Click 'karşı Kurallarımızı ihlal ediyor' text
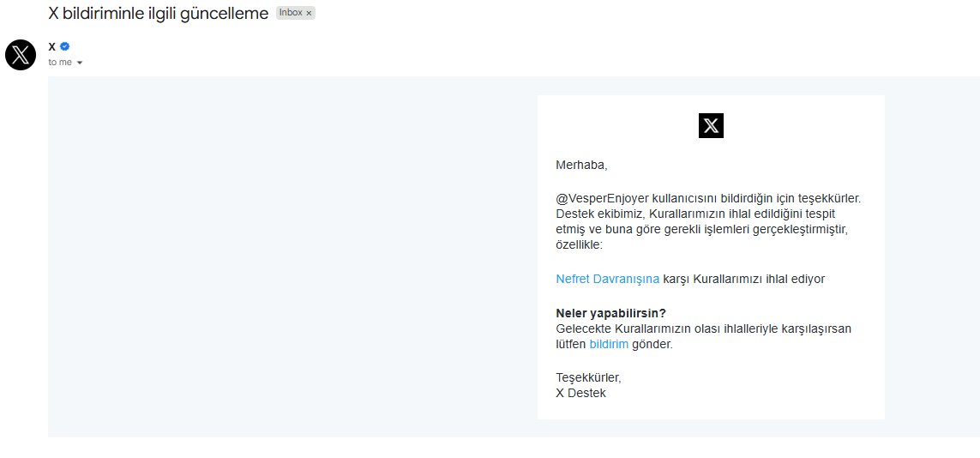 (x=743, y=280)
